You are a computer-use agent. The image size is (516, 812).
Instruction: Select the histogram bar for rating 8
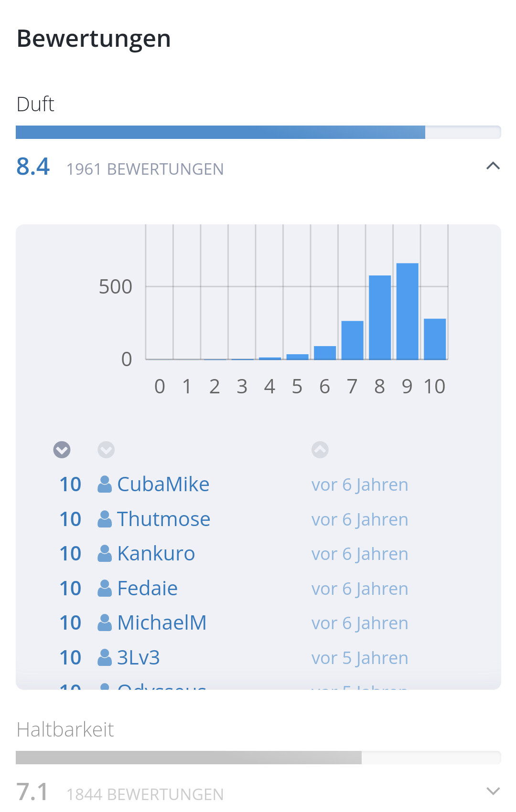coord(380,317)
